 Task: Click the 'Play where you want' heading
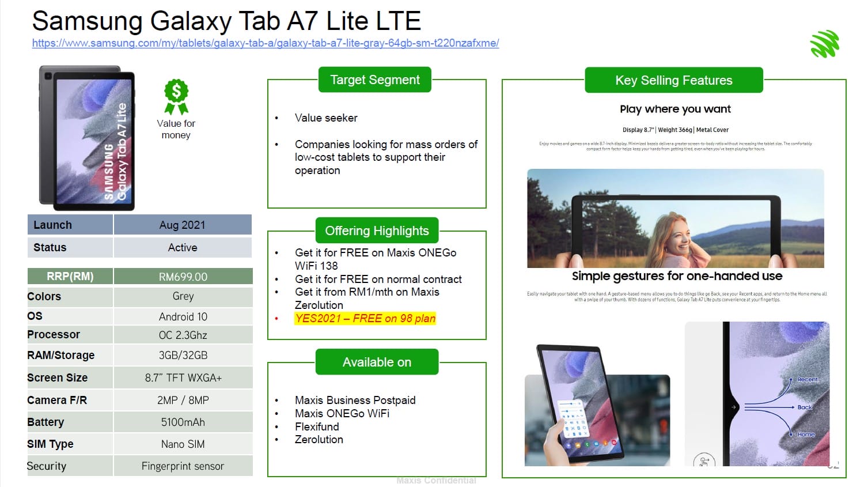pos(675,109)
